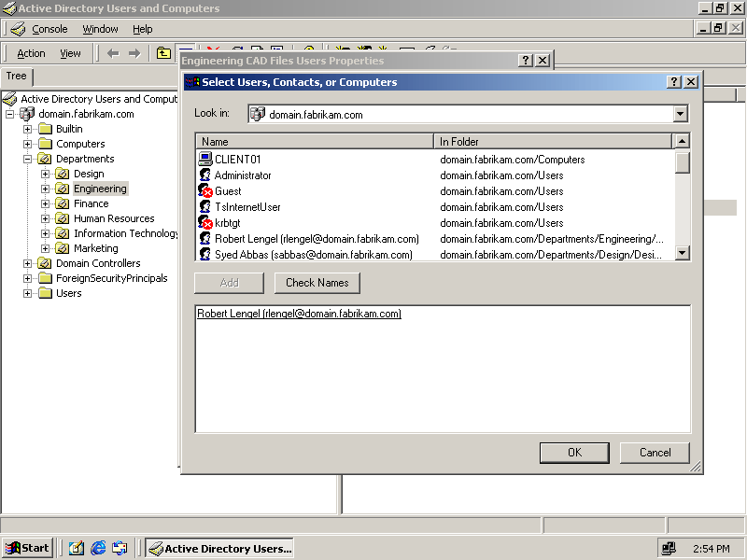Click the Back arrow in the toolbar
Viewport: 747px width, 560px height.
point(113,53)
